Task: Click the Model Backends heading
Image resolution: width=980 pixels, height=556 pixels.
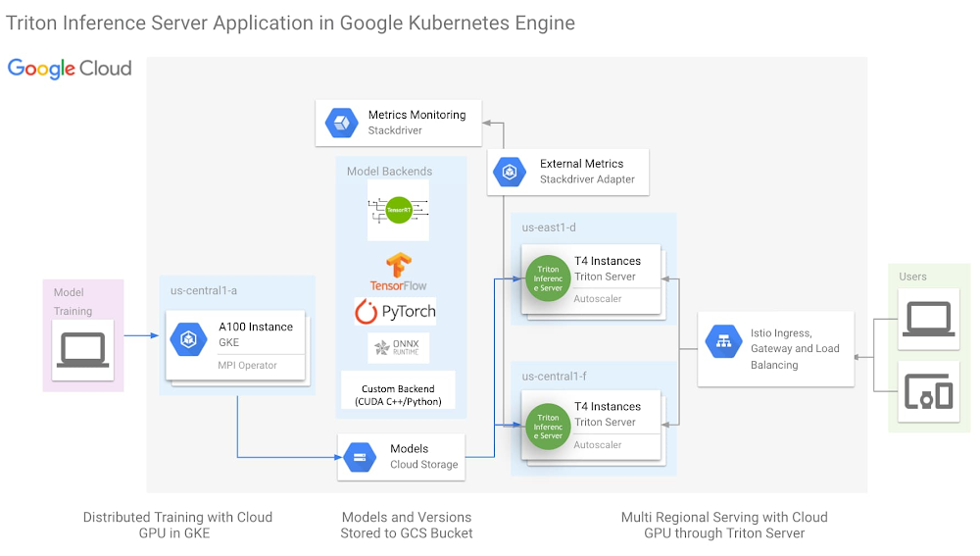Action: [389, 171]
